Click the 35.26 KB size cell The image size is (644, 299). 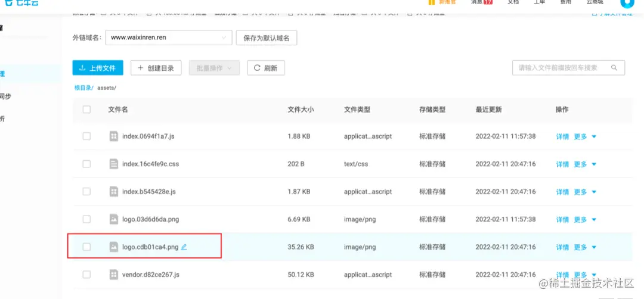[301, 247]
